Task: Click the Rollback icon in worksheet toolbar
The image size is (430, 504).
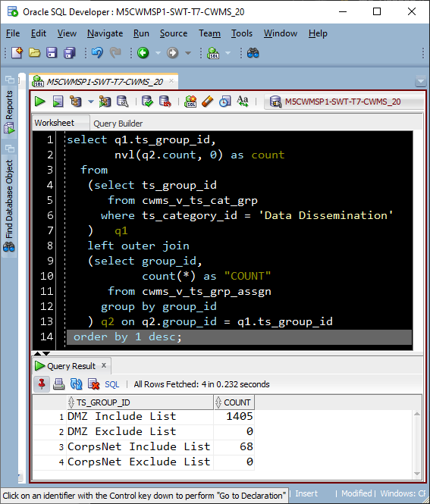Action: pos(165,102)
